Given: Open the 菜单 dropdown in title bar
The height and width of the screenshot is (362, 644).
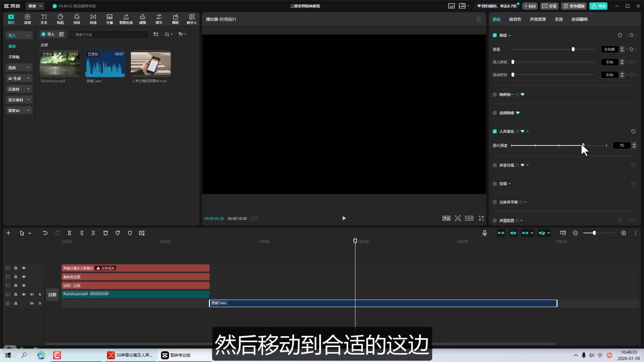Looking at the screenshot, I should coord(35,6).
